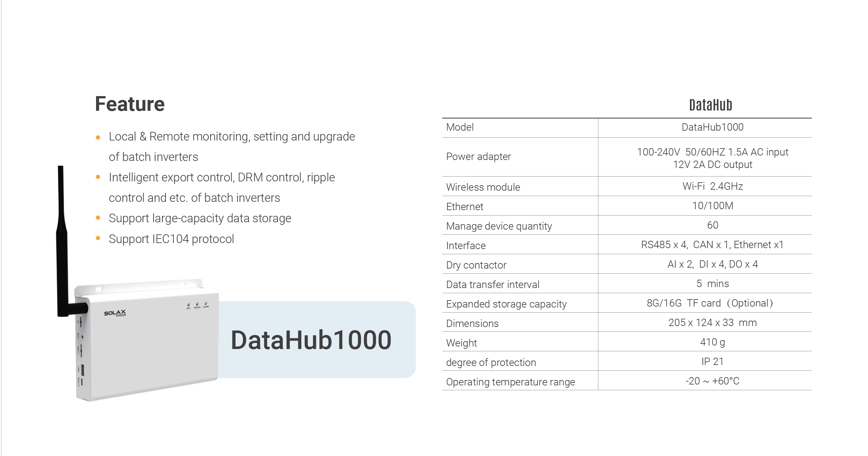This screenshot has width=868, height=456.
Task: Click the RST reset pinhole
Action: 82,337
